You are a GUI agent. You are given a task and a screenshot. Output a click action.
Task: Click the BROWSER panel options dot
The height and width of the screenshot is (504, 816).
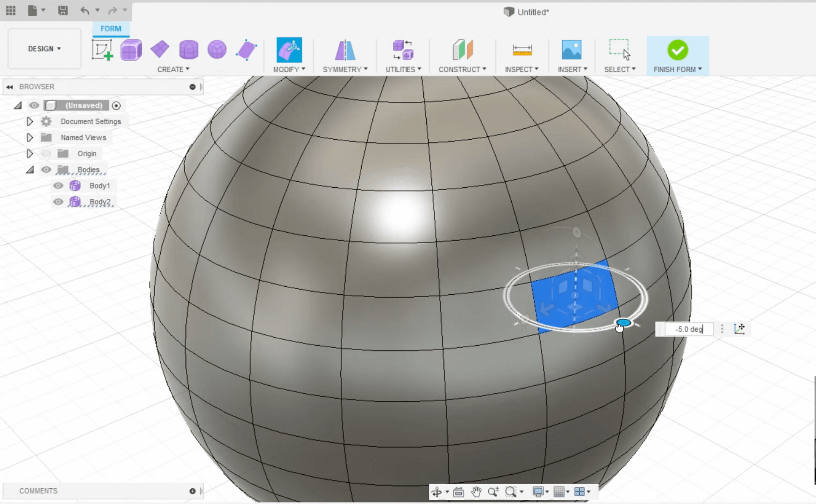coord(193,87)
